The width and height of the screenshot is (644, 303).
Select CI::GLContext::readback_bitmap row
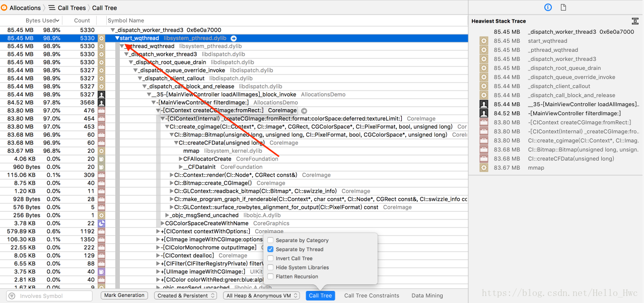pyautogui.click(x=234, y=191)
